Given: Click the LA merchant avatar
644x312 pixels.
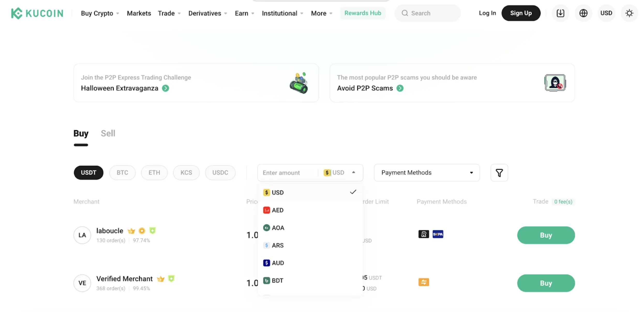Looking at the screenshot, I should click(x=82, y=235).
